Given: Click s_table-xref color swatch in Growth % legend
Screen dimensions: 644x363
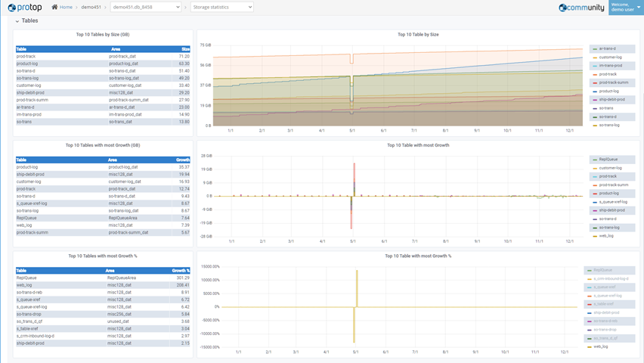Looking at the screenshot, I should click(x=590, y=304).
